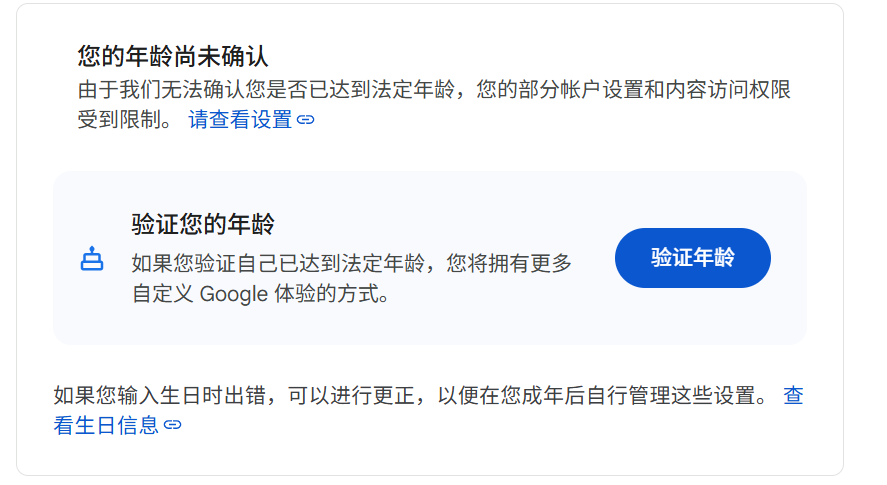
Task: Click the 查 link character at line end
Action: point(793,395)
